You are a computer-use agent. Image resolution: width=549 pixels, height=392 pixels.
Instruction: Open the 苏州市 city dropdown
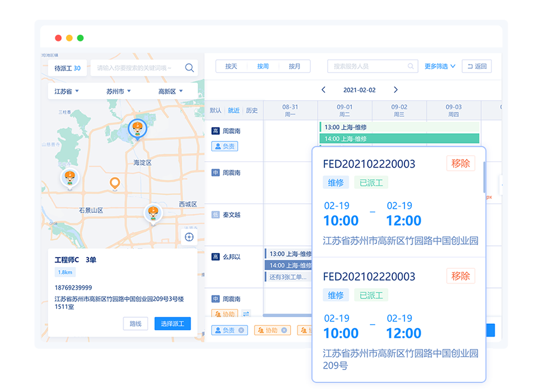pyautogui.click(x=118, y=91)
